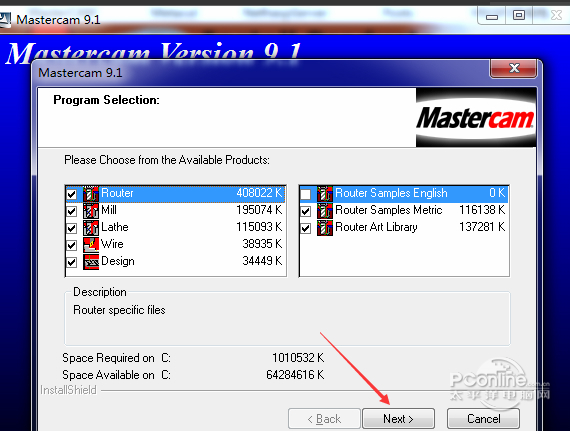The height and width of the screenshot is (431, 570).
Task: Uncheck the Design checkbox
Action: click(72, 262)
